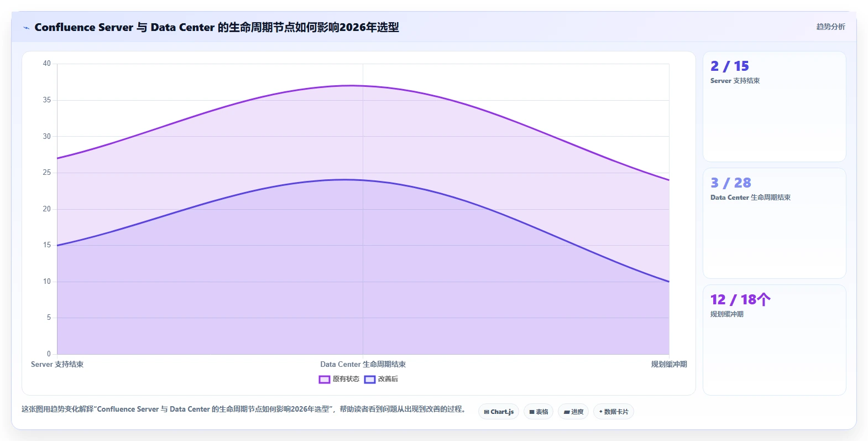Click the chart title about Confluence Server
This screenshot has height=441, width=868.
pos(217,27)
